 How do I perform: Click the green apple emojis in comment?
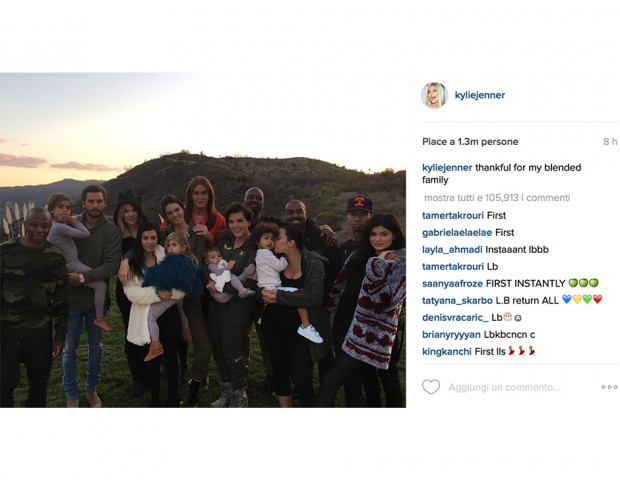coord(583,283)
